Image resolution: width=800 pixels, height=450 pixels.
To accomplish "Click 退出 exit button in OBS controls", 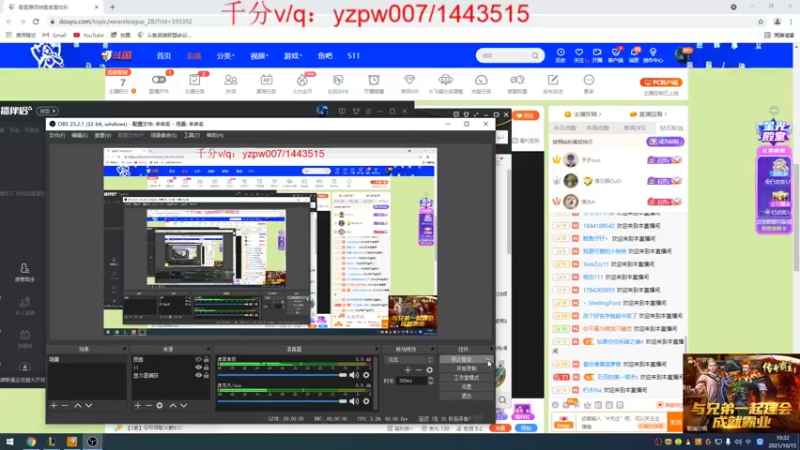I will (x=466, y=396).
